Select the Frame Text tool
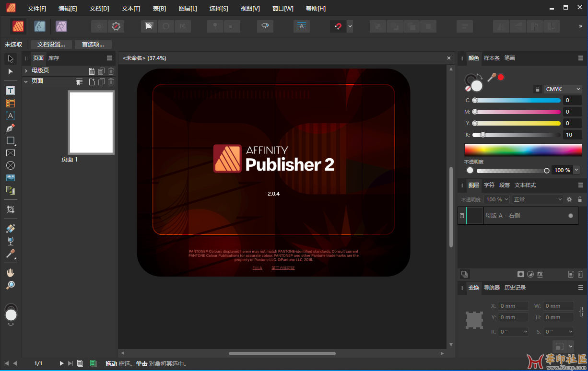Screen dimensions: 588x371 coord(11,91)
